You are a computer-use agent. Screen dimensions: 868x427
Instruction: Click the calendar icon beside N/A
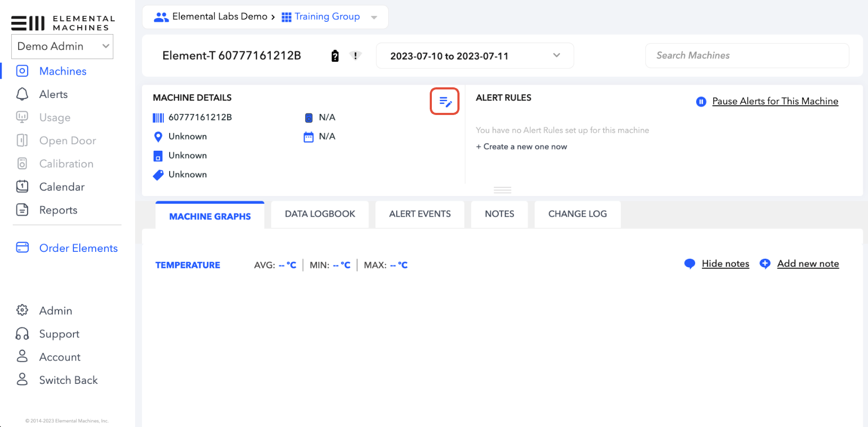tap(308, 137)
